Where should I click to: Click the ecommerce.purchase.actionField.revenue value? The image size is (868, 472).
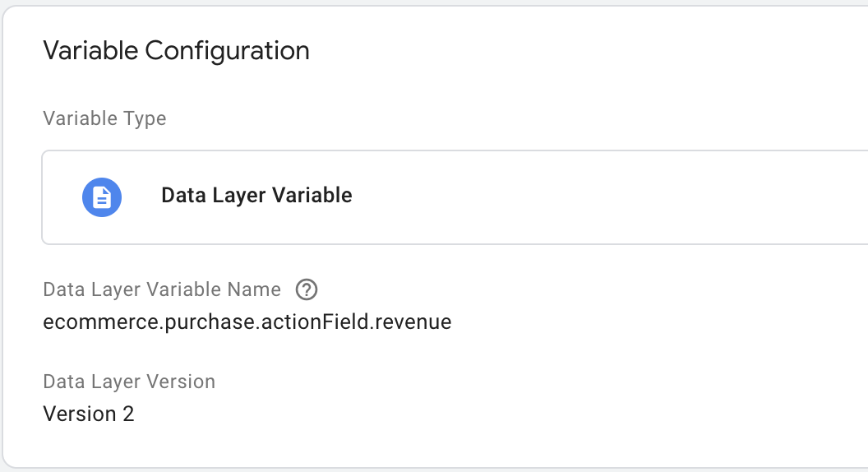pos(247,322)
